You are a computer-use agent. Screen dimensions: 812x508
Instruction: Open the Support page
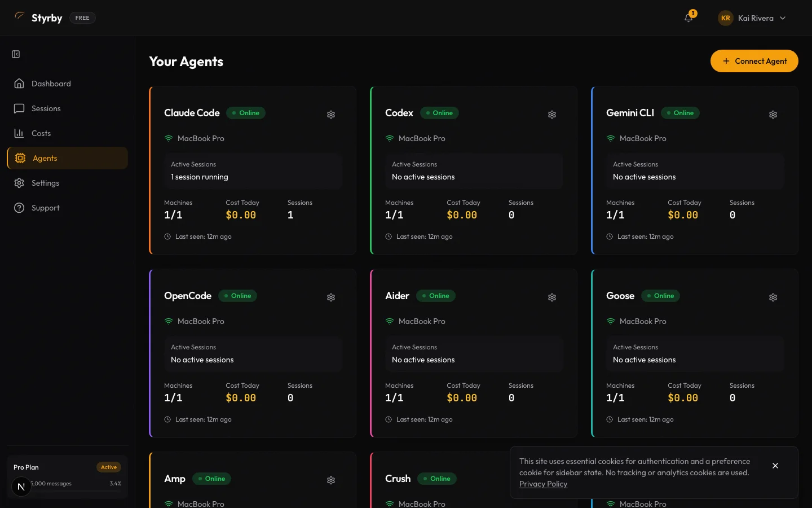tap(67, 208)
